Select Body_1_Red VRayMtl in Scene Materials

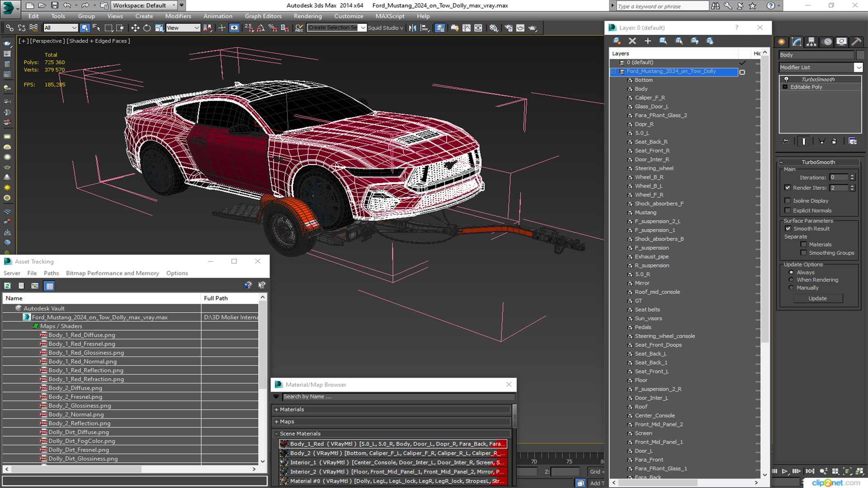coord(393,443)
